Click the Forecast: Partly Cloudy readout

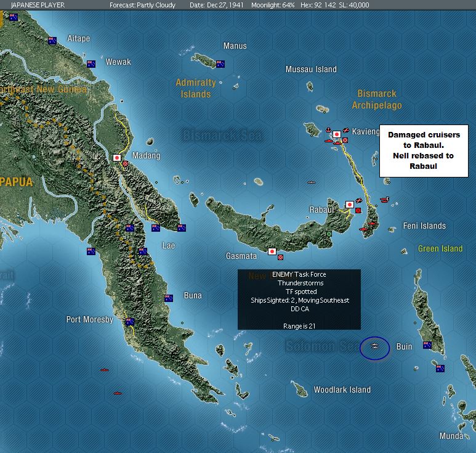[142, 5]
